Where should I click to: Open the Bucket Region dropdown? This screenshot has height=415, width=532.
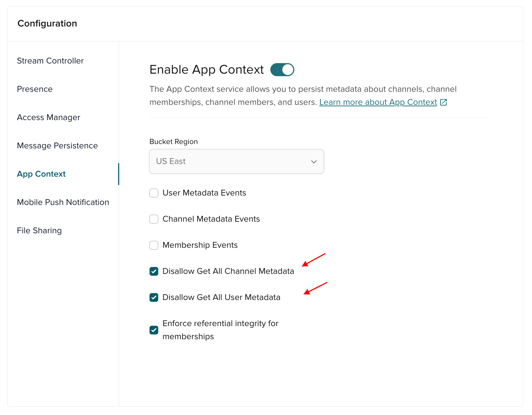click(x=236, y=161)
